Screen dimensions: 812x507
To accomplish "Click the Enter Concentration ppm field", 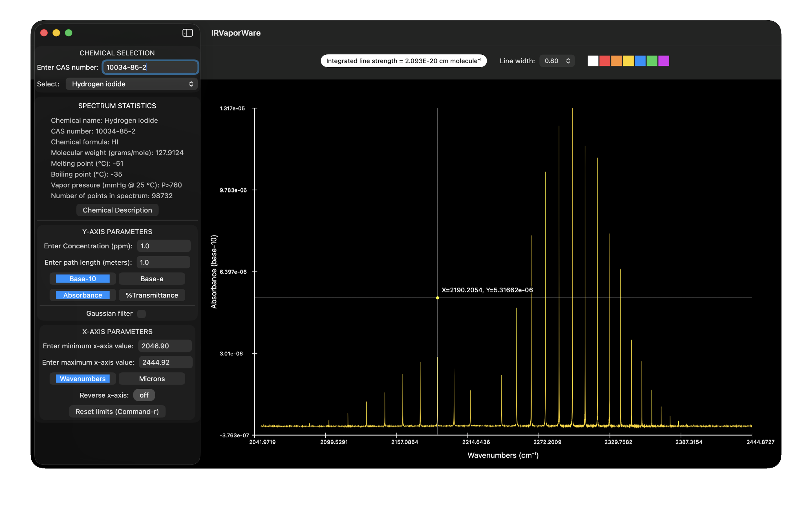I will (164, 246).
